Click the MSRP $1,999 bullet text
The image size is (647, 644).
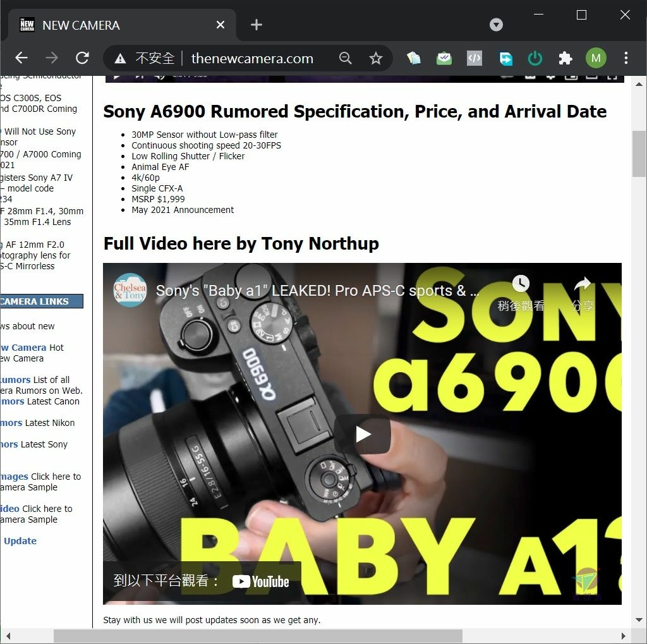[x=158, y=199]
